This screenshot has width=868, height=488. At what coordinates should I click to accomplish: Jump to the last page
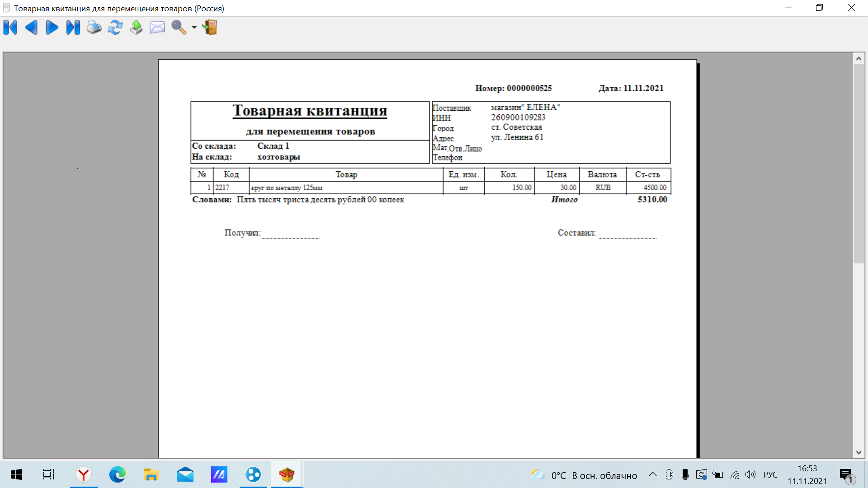pyautogui.click(x=73, y=28)
